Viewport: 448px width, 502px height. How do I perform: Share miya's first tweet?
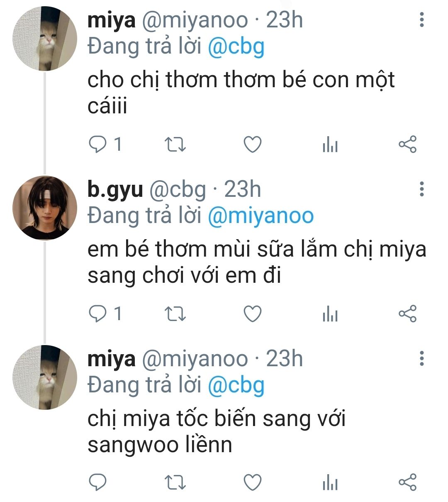[407, 144]
